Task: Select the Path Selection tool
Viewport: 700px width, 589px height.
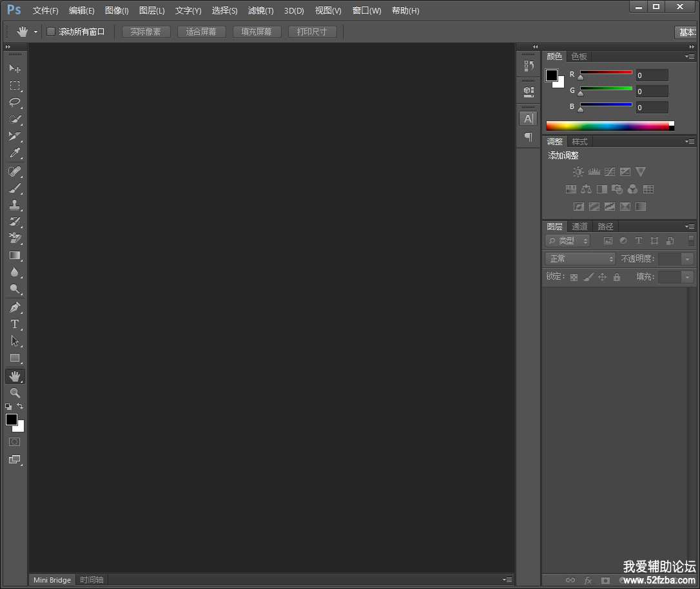Action: point(15,341)
